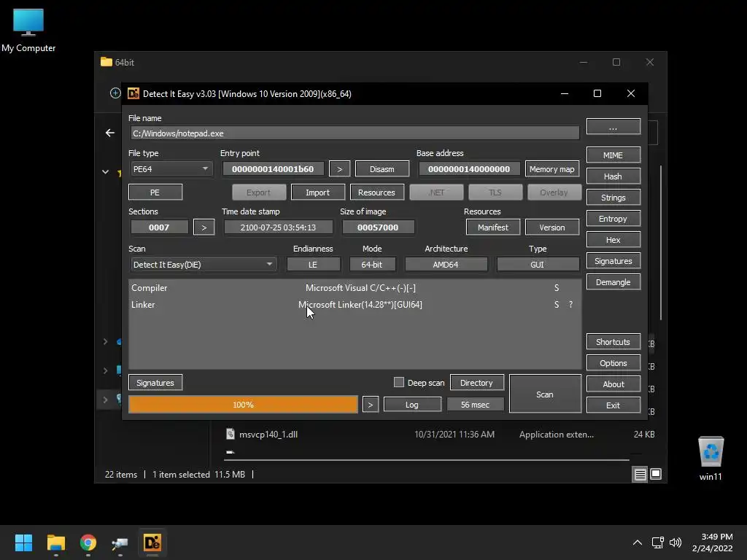This screenshot has height=560, width=747.
Task: Click the Signatures button in right sidebar
Action: pos(613,261)
